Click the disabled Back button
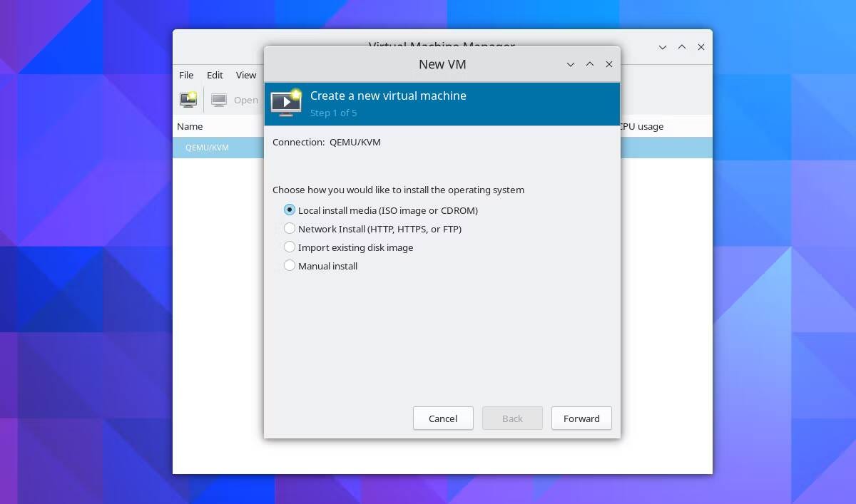Image resolution: width=856 pixels, height=504 pixels. coord(512,418)
